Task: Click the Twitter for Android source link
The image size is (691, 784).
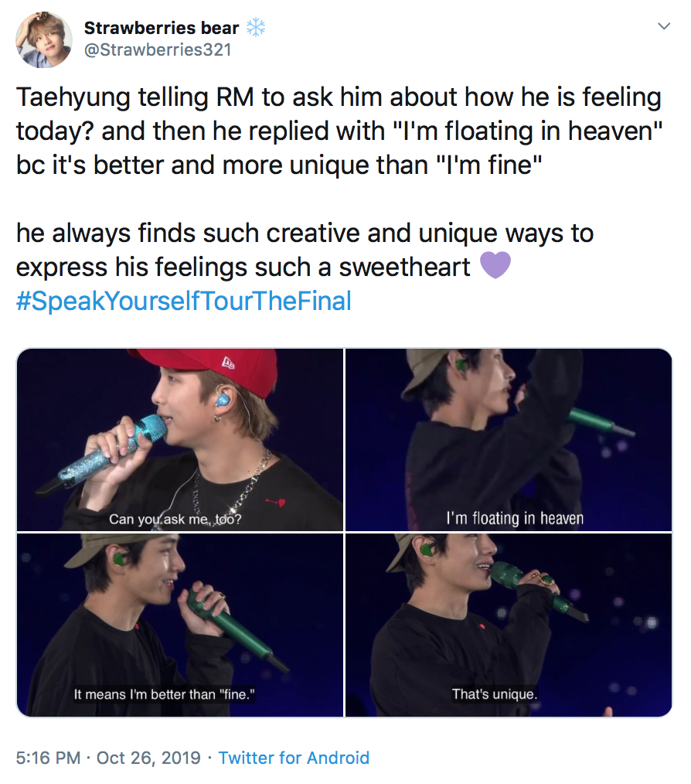Action: point(294,758)
